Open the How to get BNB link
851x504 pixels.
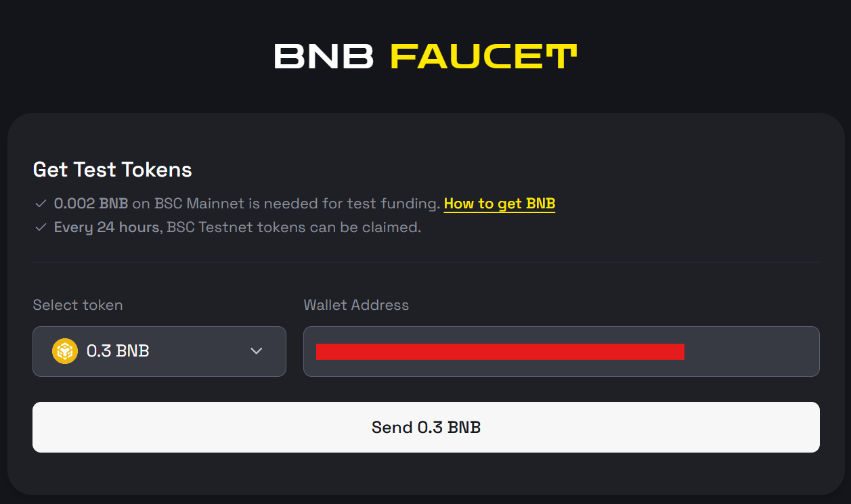(x=500, y=204)
